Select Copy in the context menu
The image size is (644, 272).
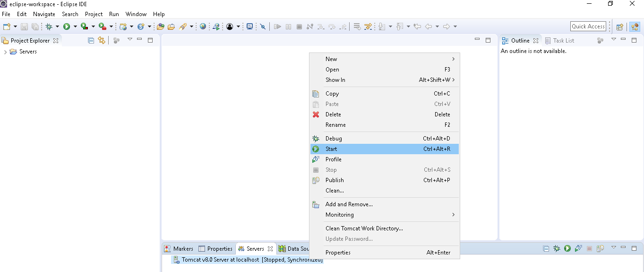(384, 94)
